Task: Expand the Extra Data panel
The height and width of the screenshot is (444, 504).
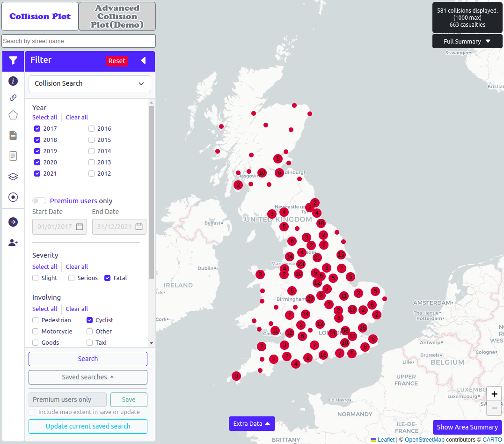Action: 252,423
